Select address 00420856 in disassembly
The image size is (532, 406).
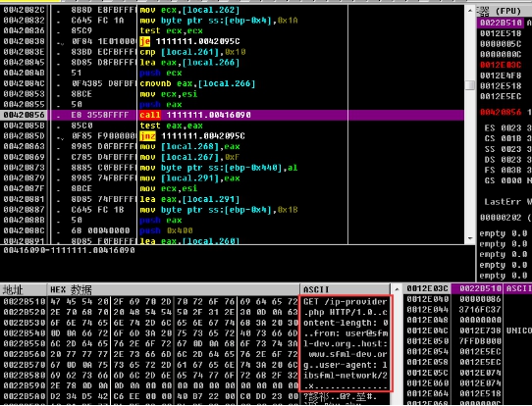[x=25, y=115]
